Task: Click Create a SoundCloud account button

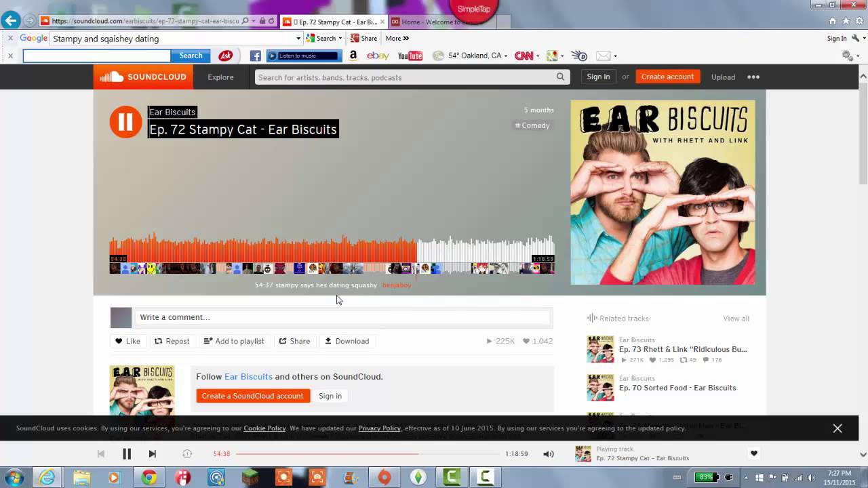Action: click(252, 396)
